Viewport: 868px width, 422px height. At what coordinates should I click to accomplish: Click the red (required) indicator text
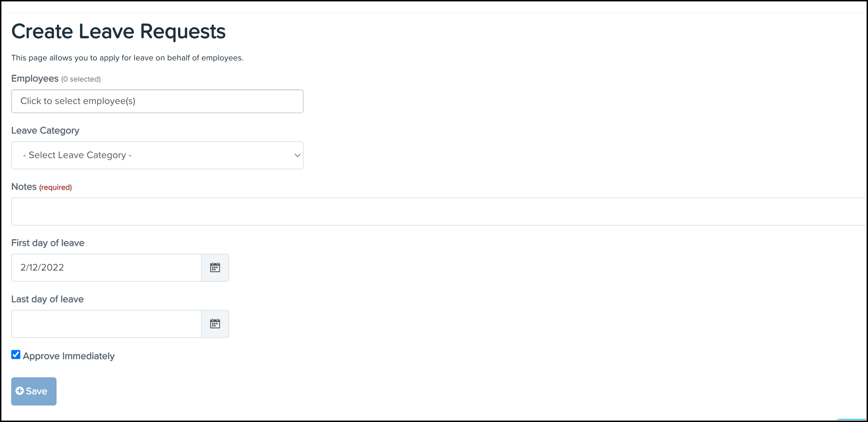pyautogui.click(x=55, y=188)
